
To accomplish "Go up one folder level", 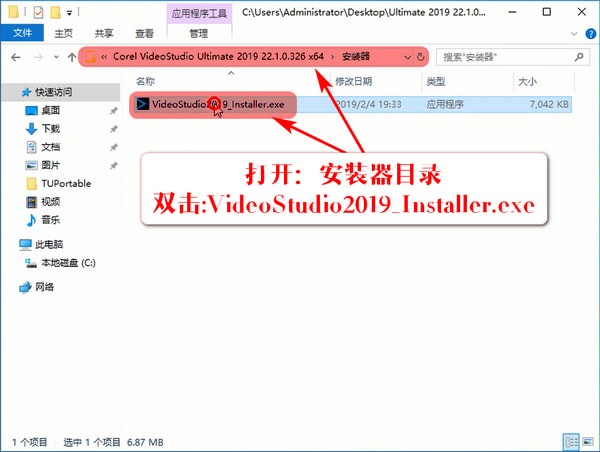I will 72,57.
